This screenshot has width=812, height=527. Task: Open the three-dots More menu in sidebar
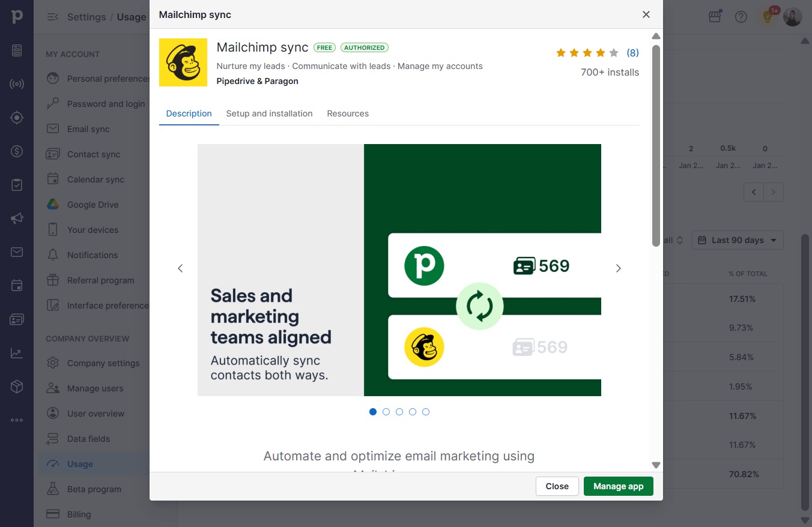coord(17,420)
